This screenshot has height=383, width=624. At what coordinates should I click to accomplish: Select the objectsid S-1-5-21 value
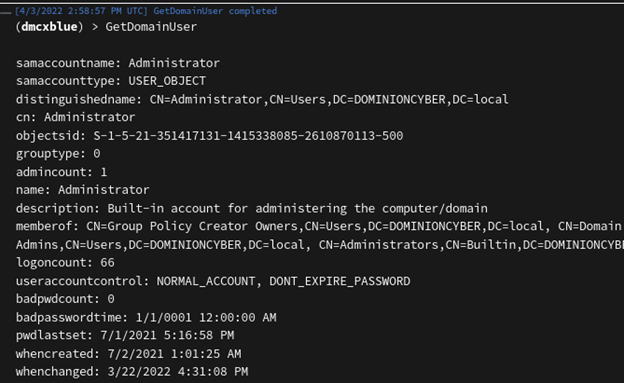click(248, 136)
